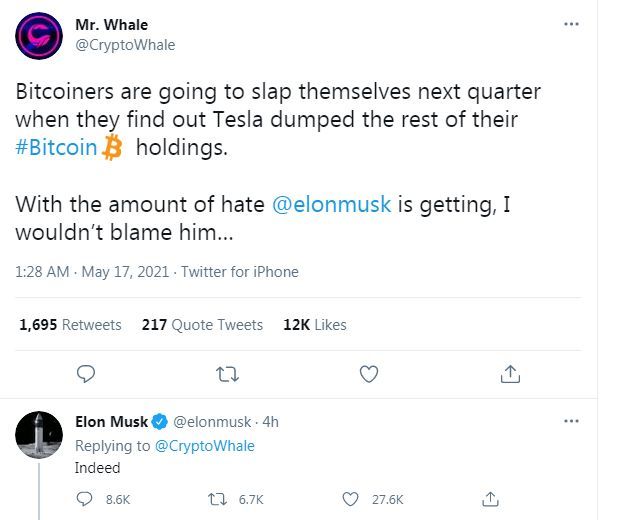Open Elon Musk's profile picture
The image size is (619, 520).
pos(39,435)
